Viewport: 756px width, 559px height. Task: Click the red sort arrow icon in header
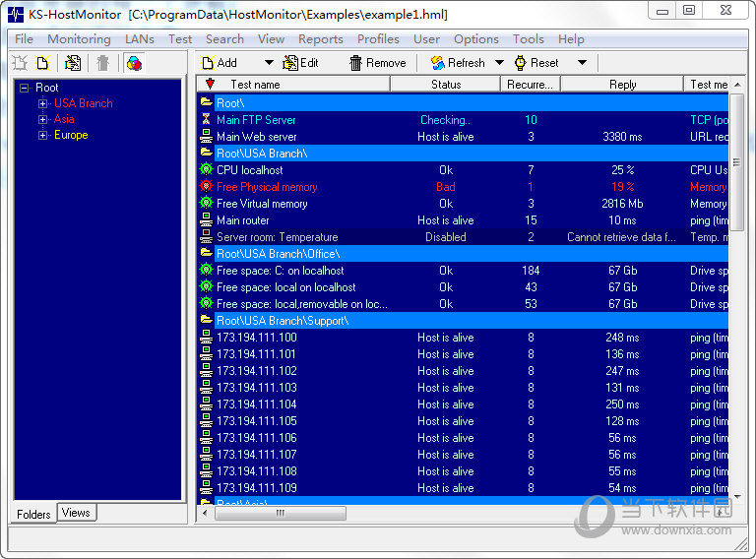pyautogui.click(x=210, y=84)
